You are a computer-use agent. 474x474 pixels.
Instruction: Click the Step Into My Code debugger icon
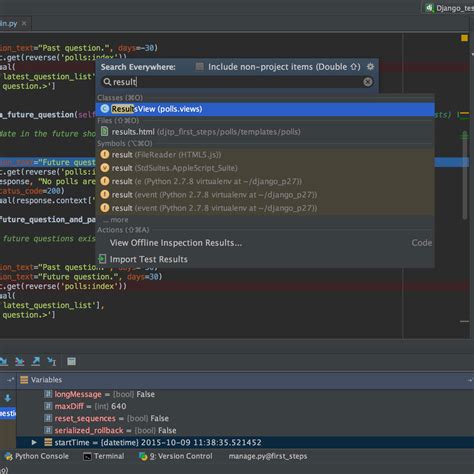point(20,361)
